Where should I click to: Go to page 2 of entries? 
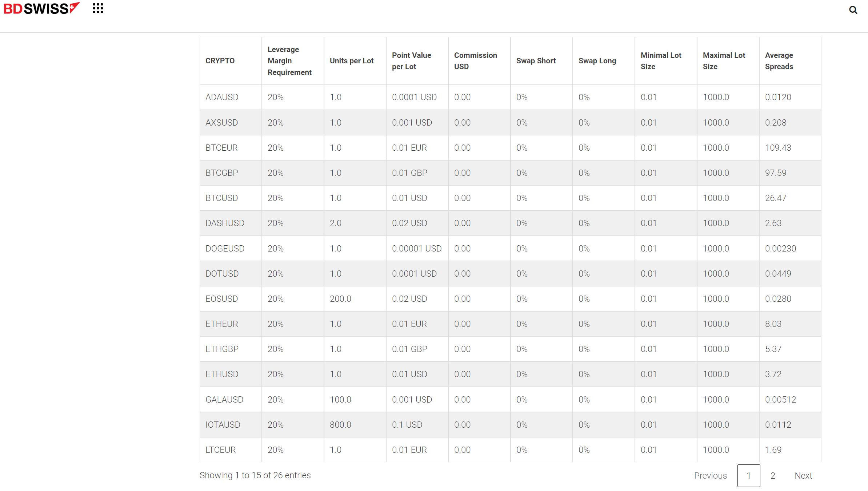pos(773,475)
